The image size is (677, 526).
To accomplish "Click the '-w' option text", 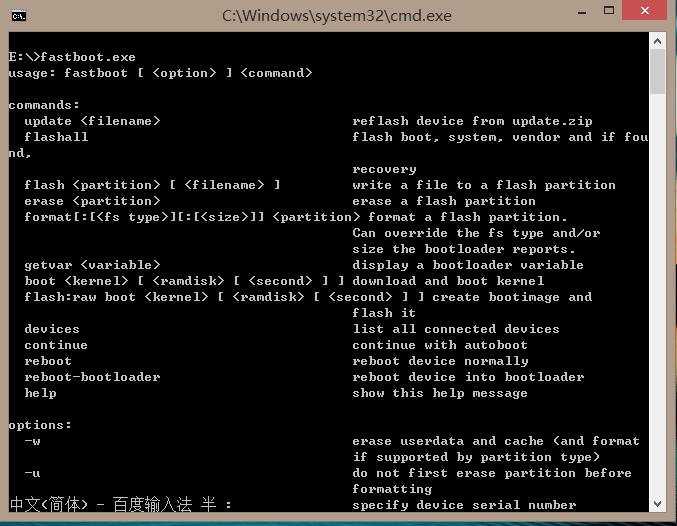I will [x=32, y=441].
